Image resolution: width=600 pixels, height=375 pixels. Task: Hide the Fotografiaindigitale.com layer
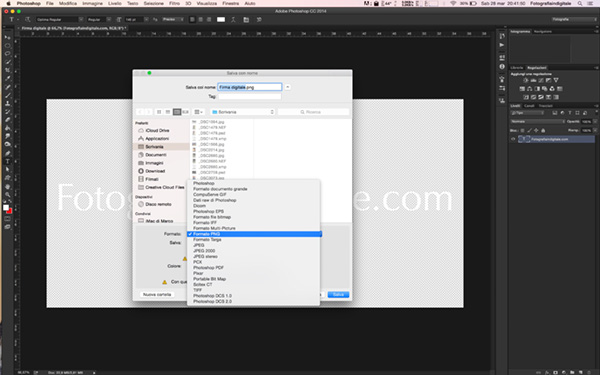pos(513,139)
